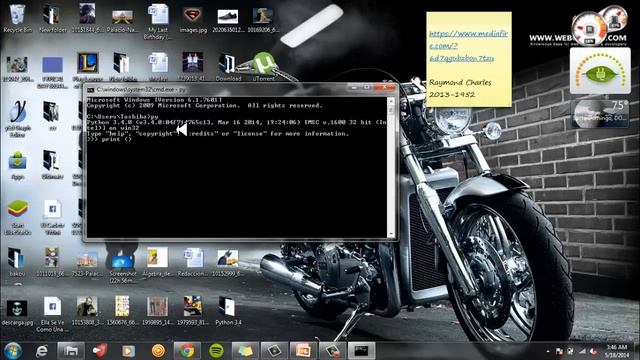Launch Internet Explorer from taskbar
The width and height of the screenshot is (640, 360).
[42, 351]
